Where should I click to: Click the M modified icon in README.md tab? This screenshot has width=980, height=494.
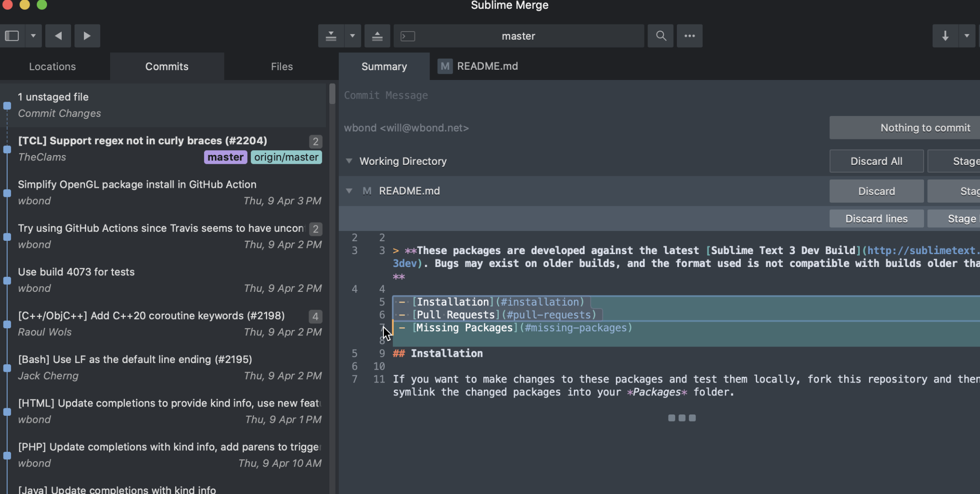tap(445, 66)
